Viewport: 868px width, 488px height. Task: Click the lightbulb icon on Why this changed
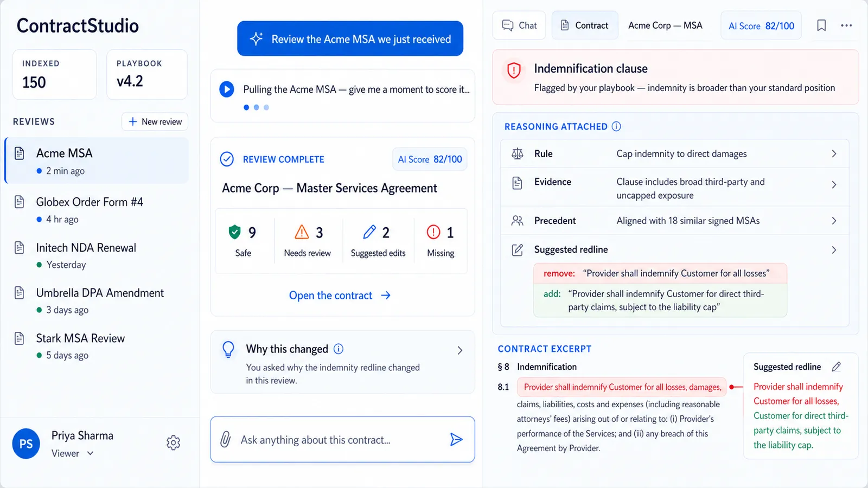[228, 350]
